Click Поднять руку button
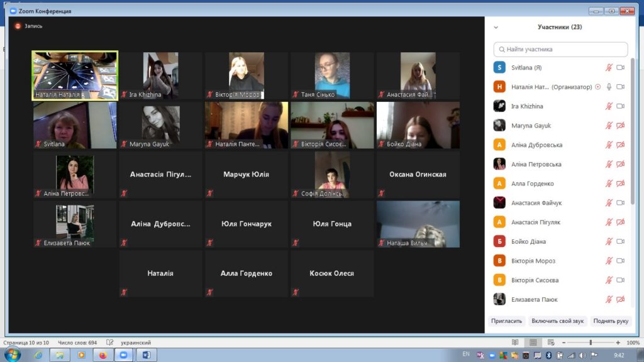644x362 pixels. tap(611, 321)
